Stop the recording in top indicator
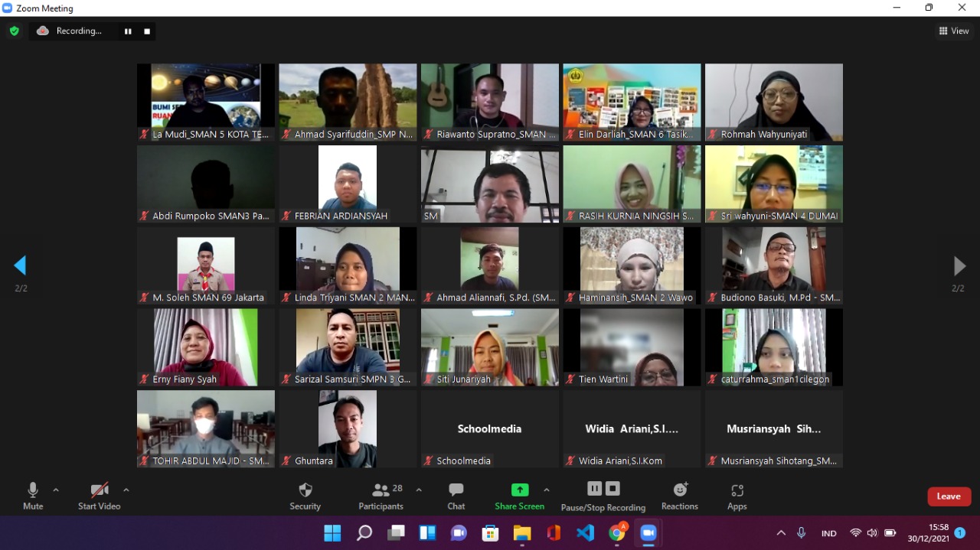 coord(147,31)
